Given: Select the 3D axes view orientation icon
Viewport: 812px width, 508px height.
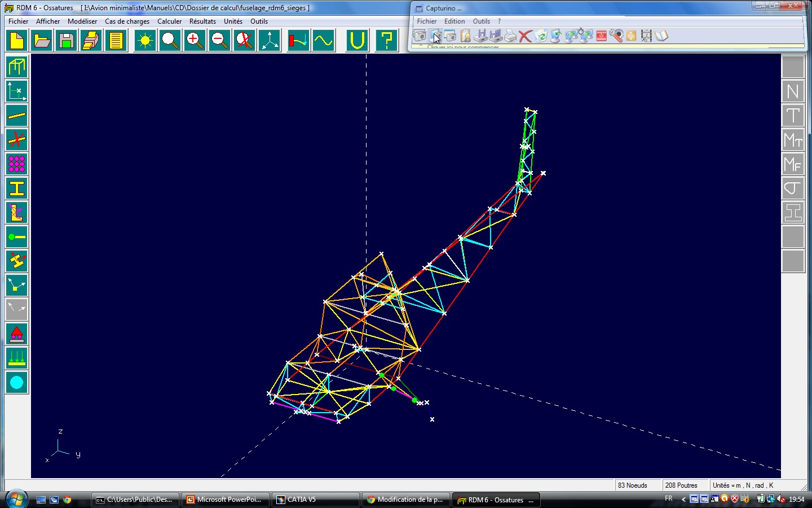Looking at the screenshot, I should [270, 41].
